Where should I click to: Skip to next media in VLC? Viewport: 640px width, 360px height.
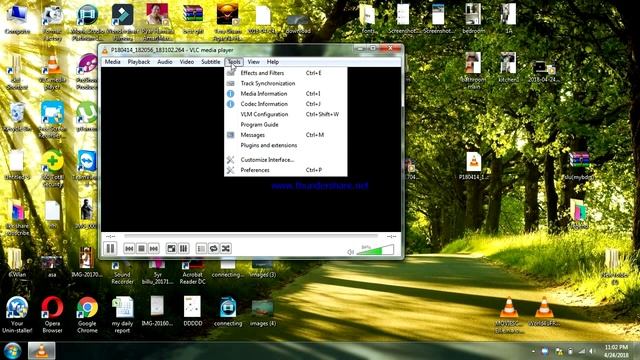point(153,249)
